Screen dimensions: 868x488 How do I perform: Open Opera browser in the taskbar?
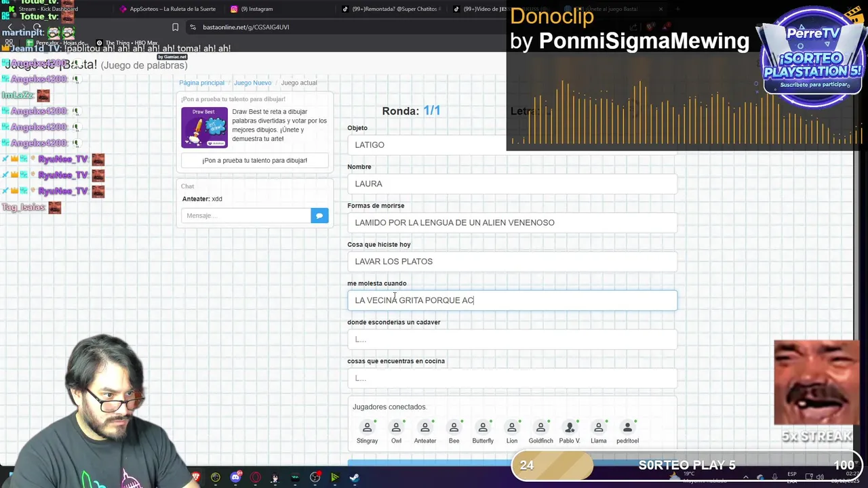click(256, 477)
